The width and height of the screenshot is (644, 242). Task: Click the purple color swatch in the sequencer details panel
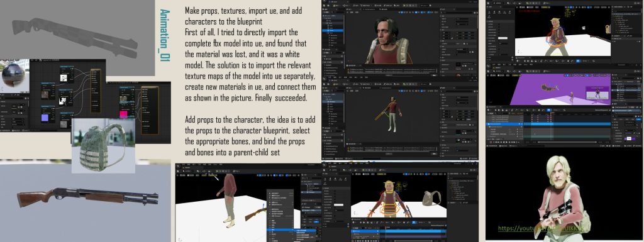point(629,139)
